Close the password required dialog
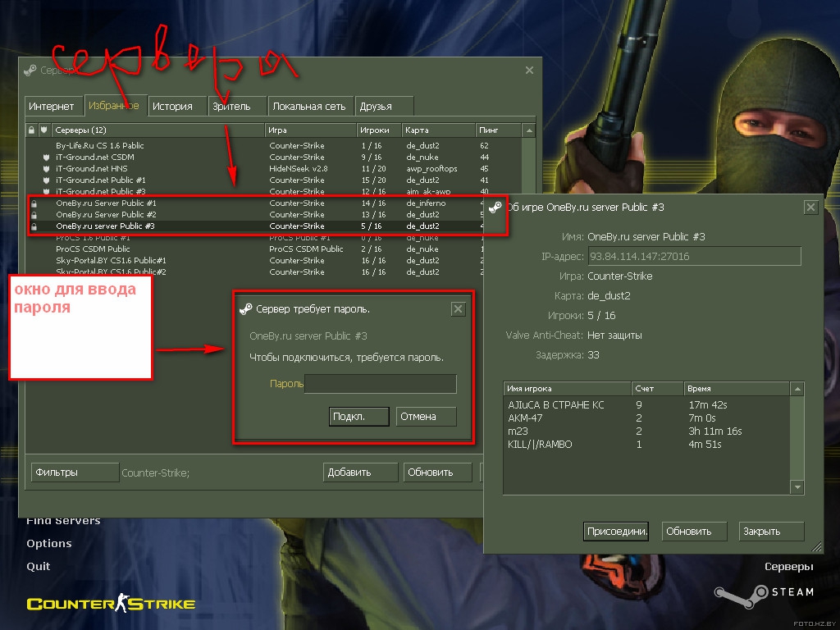 (458, 309)
